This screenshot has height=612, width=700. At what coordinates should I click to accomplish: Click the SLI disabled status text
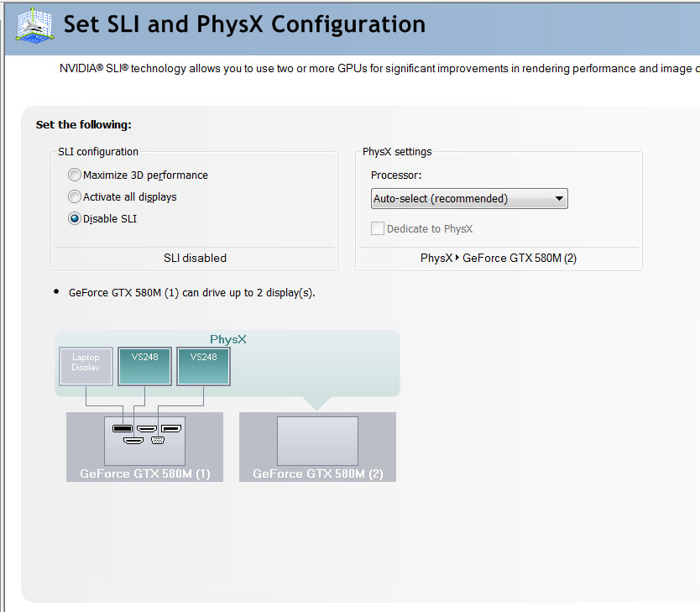coord(195,258)
